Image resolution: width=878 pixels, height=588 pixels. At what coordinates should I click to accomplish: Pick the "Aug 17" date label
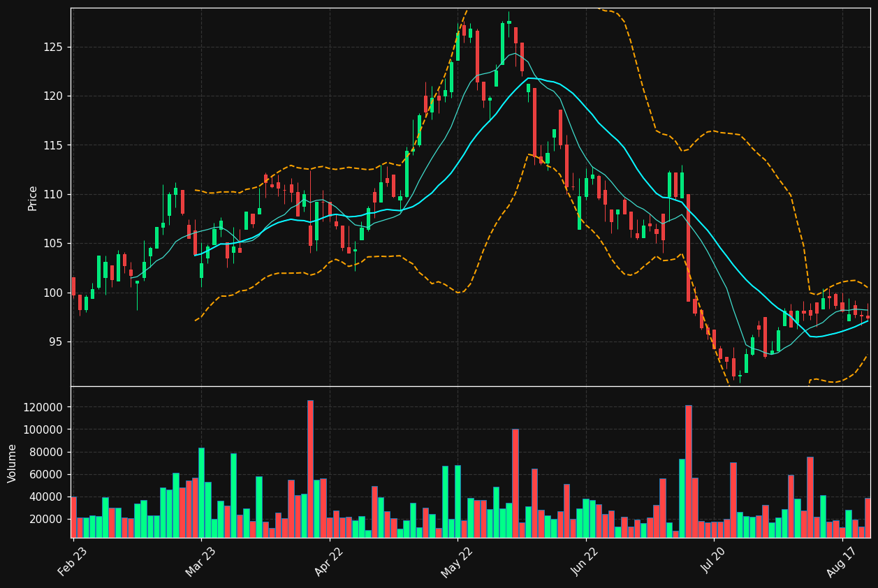(x=842, y=562)
